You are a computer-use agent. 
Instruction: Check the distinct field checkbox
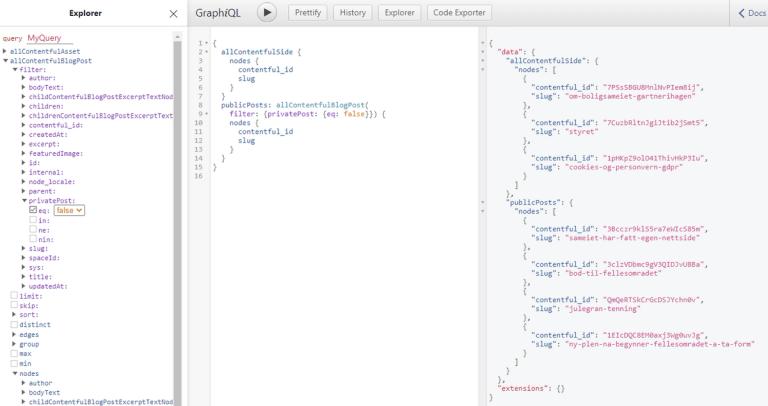(14, 324)
